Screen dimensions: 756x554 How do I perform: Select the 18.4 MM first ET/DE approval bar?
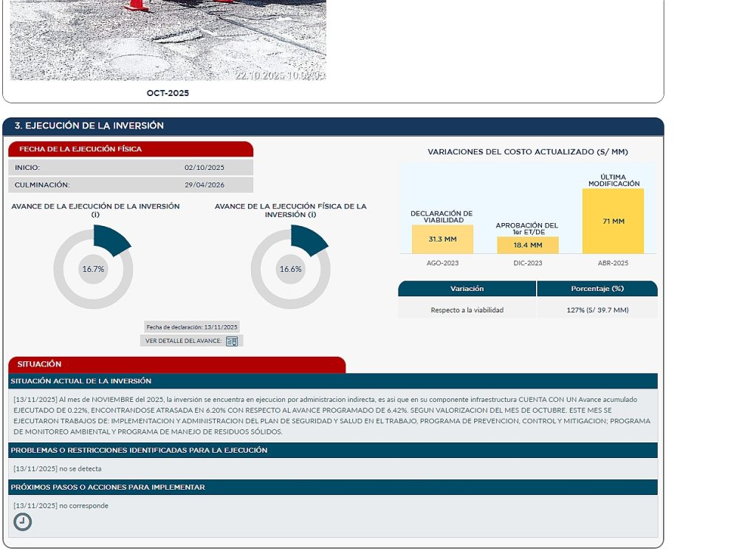point(528,245)
